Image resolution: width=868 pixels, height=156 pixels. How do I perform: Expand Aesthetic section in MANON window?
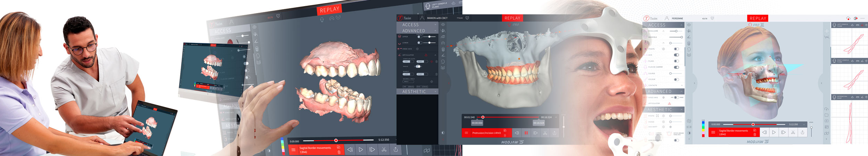pos(435,92)
